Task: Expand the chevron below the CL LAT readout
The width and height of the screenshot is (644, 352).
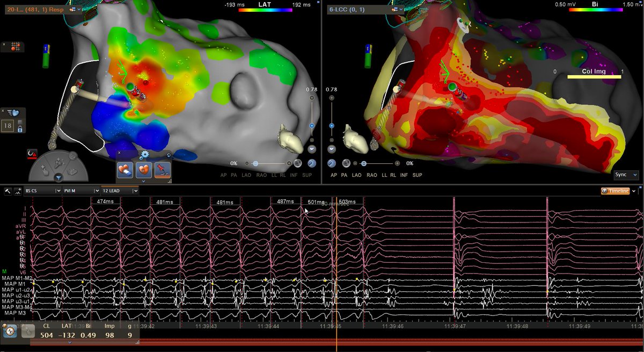Action: (70, 342)
